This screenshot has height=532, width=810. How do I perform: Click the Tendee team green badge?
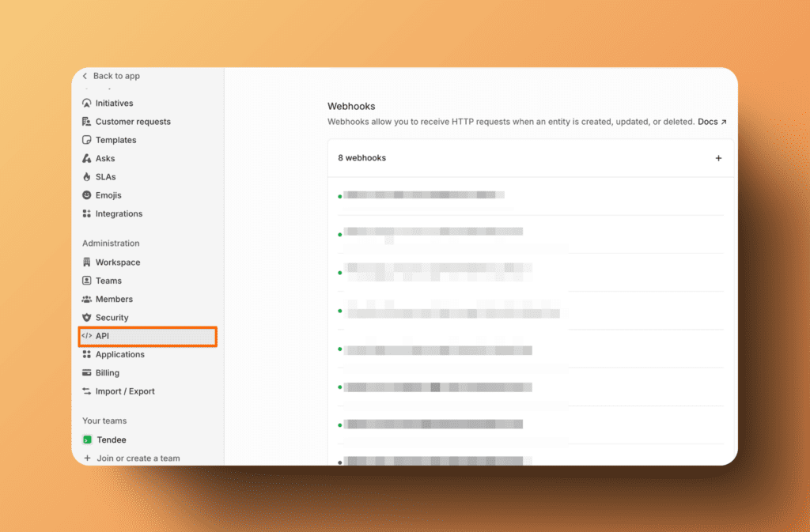[x=87, y=440]
